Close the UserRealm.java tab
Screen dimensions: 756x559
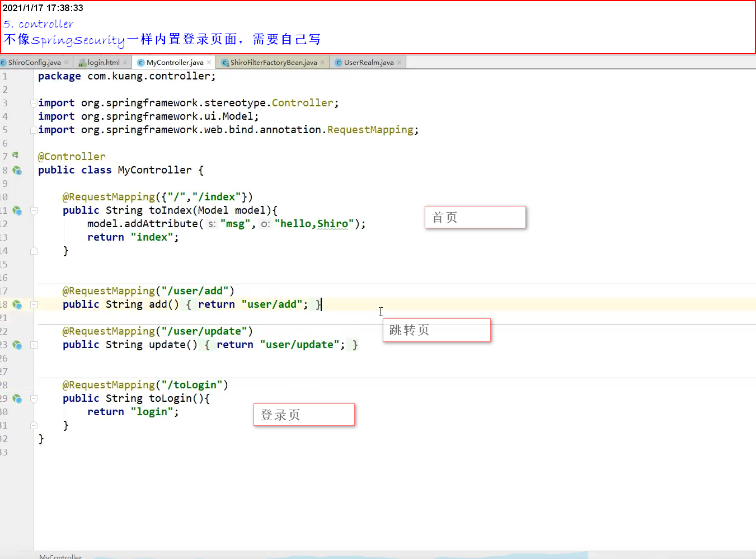pyautogui.click(x=400, y=63)
